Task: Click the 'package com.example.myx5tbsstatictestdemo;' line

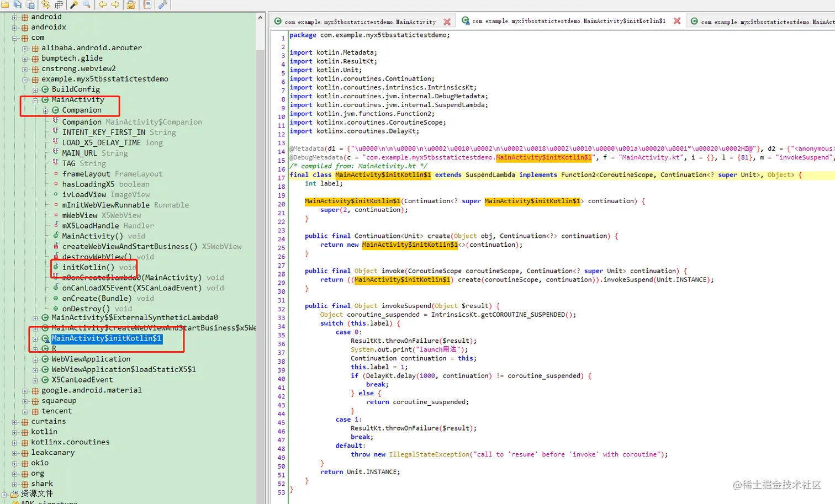Action: [370, 35]
